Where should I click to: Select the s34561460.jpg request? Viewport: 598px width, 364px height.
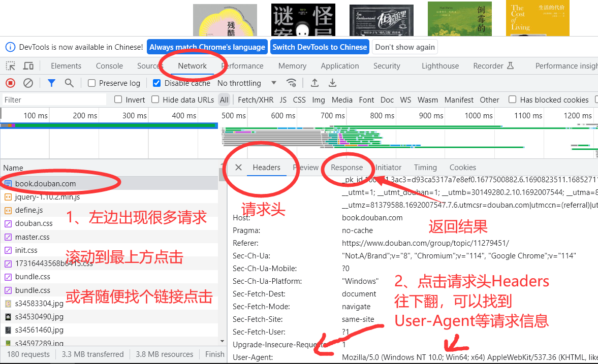coord(109,330)
